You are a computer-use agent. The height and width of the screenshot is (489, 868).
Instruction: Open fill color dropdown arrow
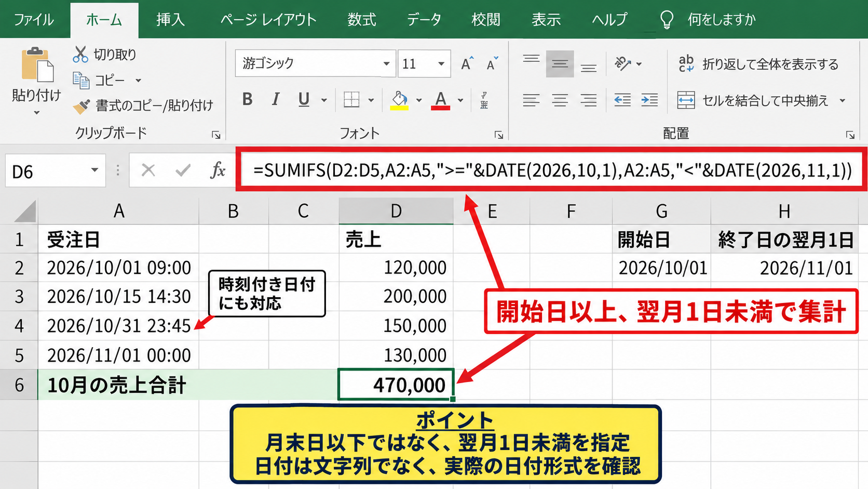pos(418,100)
